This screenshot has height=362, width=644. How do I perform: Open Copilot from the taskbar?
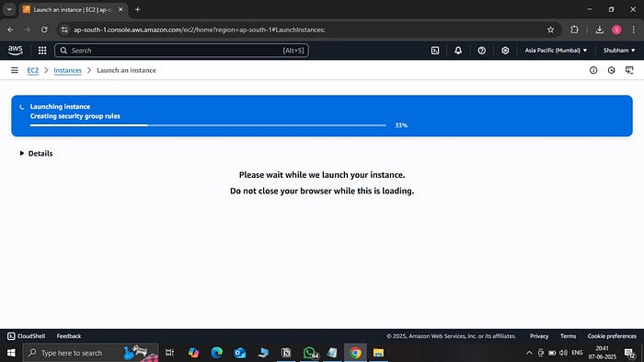tap(193, 353)
